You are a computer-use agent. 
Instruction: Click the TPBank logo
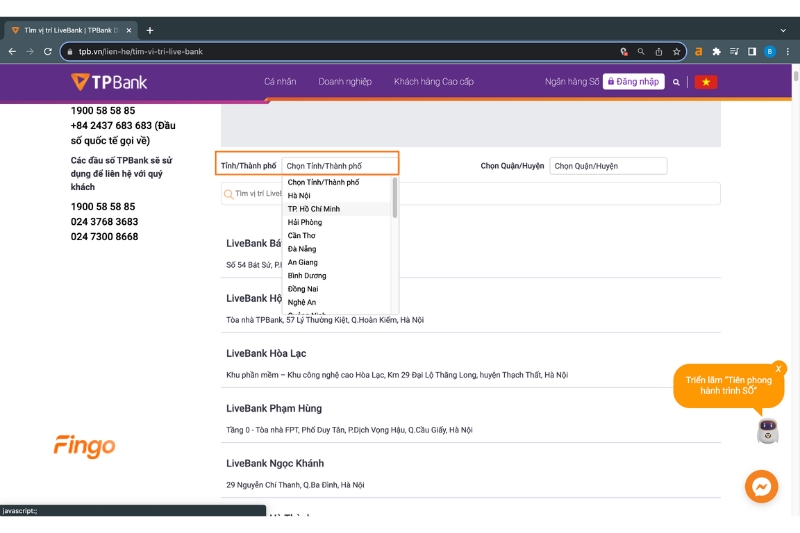(x=109, y=82)
